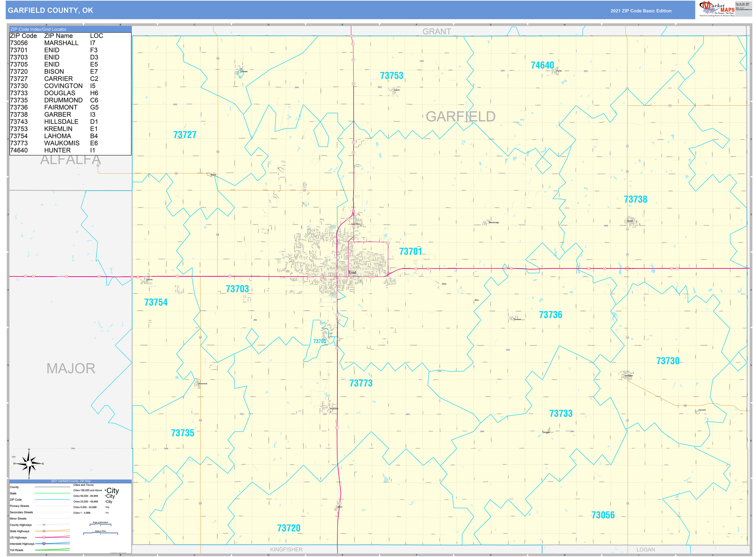The width and height of the screenshot is (756, 557).
Task: Click the Scale in Kilometers bar
Action: 100,524
